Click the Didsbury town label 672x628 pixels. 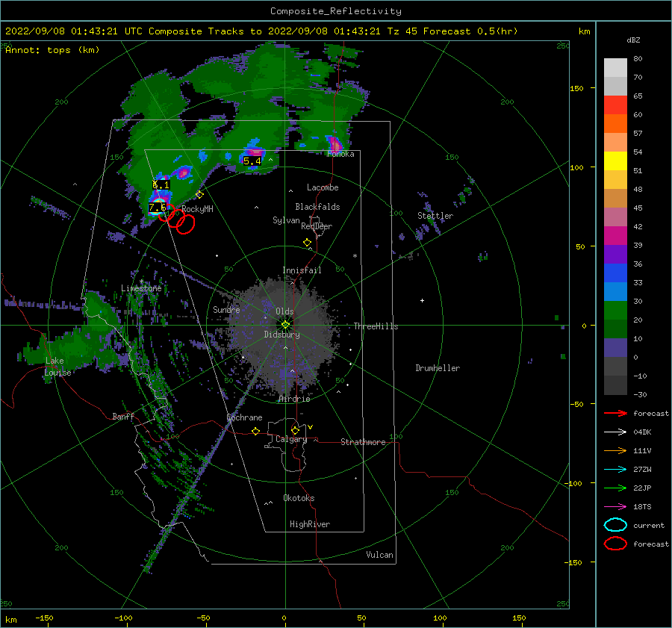click(282, 335)
